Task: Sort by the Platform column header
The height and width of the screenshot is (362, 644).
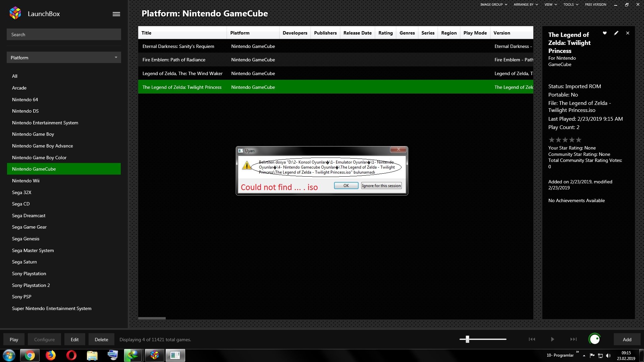Action: 253,33
